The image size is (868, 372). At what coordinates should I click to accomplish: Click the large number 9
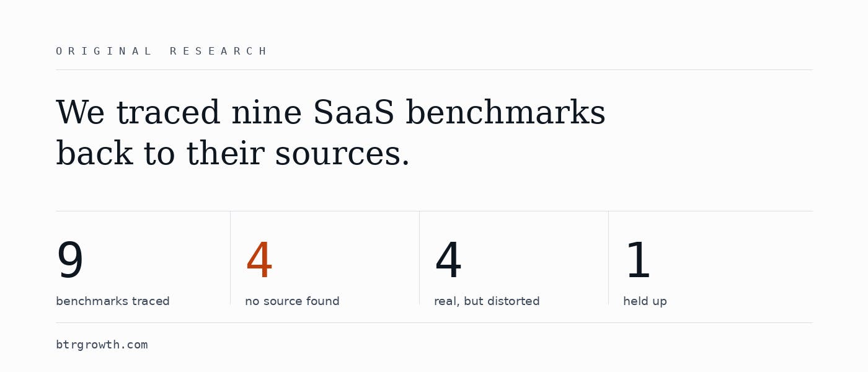(70, 261)
